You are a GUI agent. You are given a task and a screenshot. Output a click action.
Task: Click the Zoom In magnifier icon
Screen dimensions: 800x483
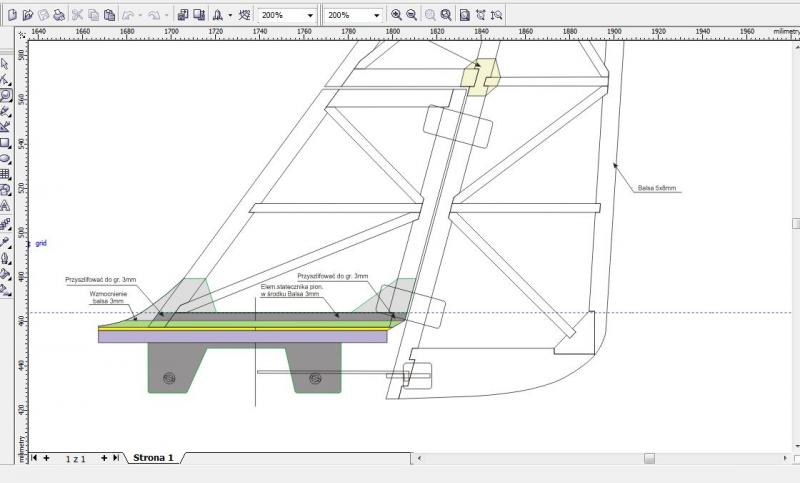397,16
